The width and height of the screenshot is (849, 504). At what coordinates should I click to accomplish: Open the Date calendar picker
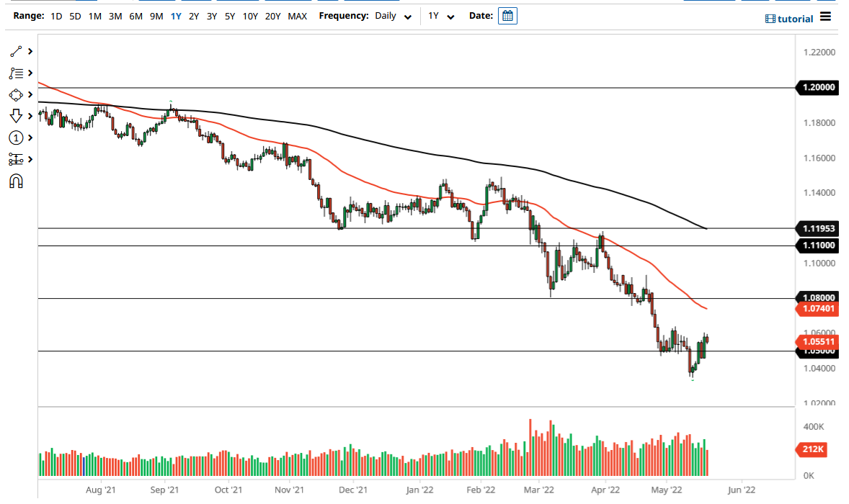click(x=507, y=15)
